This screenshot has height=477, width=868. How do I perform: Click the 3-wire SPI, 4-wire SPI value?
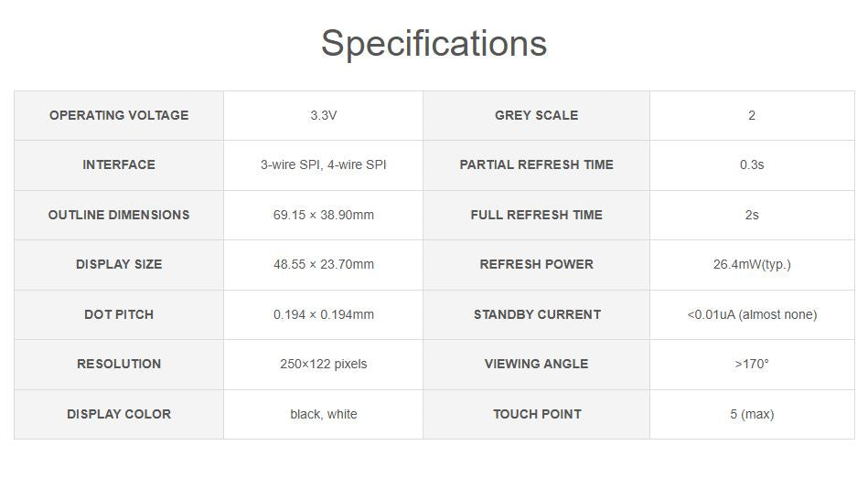coord(324,164)
